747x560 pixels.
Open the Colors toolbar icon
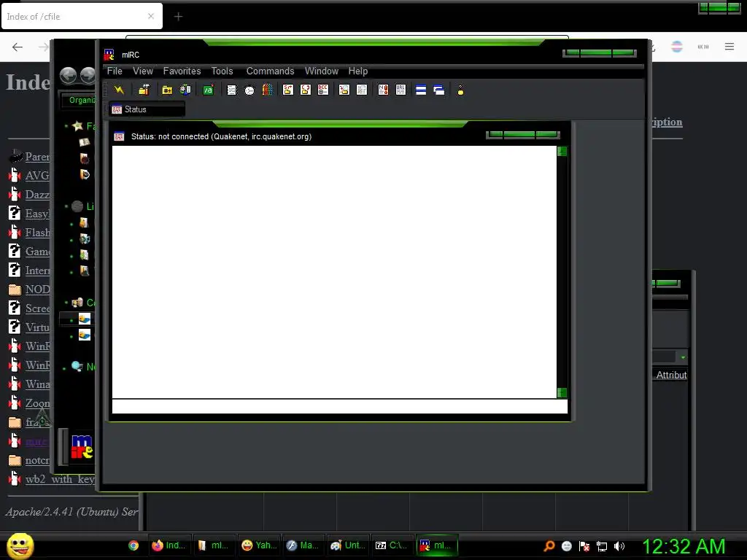pos(267,90)
